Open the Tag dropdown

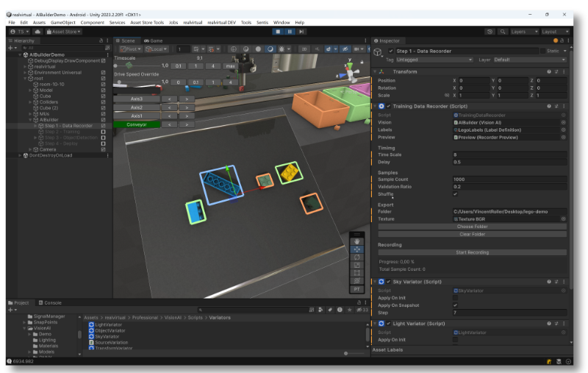pyautogui.click(x=434, y=60)
